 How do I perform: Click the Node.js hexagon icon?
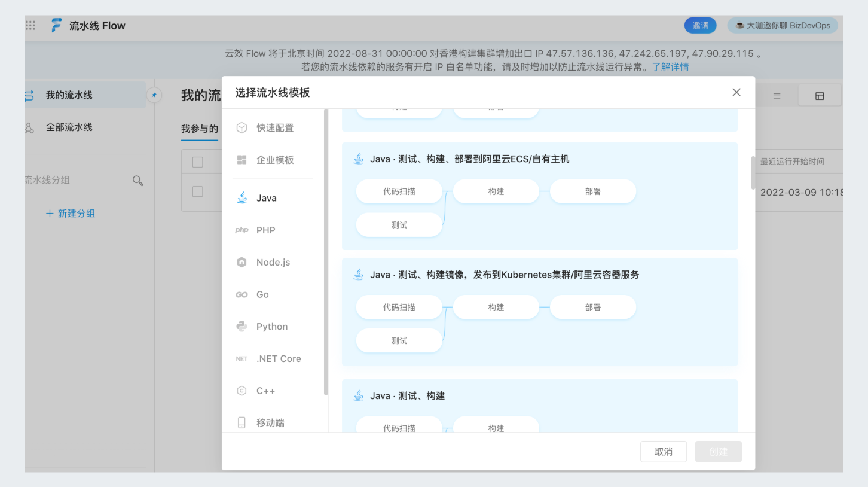[x=242, y=262]
